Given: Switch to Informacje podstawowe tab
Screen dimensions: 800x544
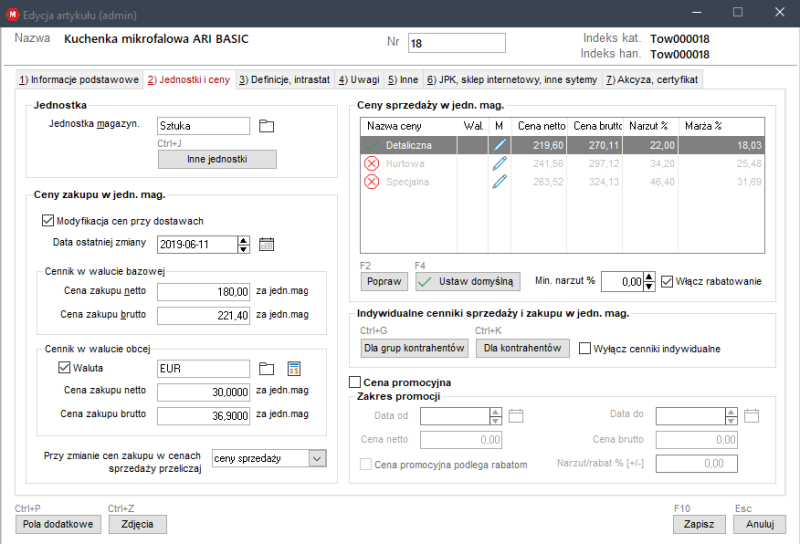Looking at the screenshot, I should pos(80,79).
